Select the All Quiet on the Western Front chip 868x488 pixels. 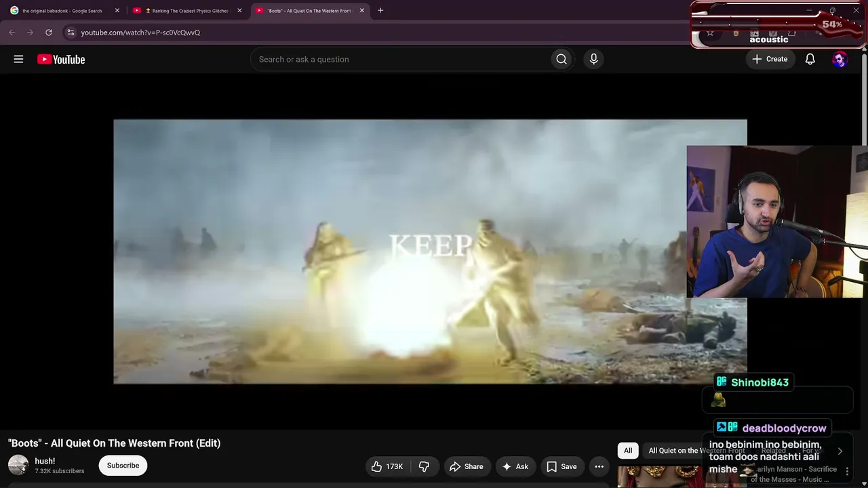tap(696, 451)
